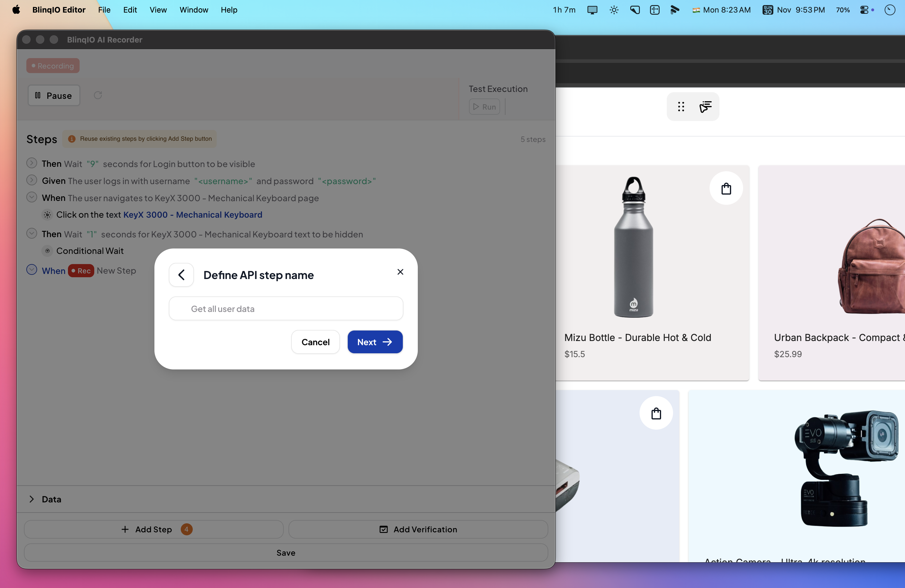Expand the Data section

[x=31, y=499]
